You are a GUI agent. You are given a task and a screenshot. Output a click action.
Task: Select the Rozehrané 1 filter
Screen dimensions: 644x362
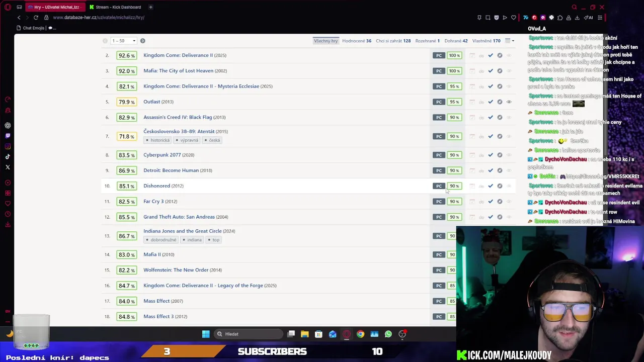428,41
